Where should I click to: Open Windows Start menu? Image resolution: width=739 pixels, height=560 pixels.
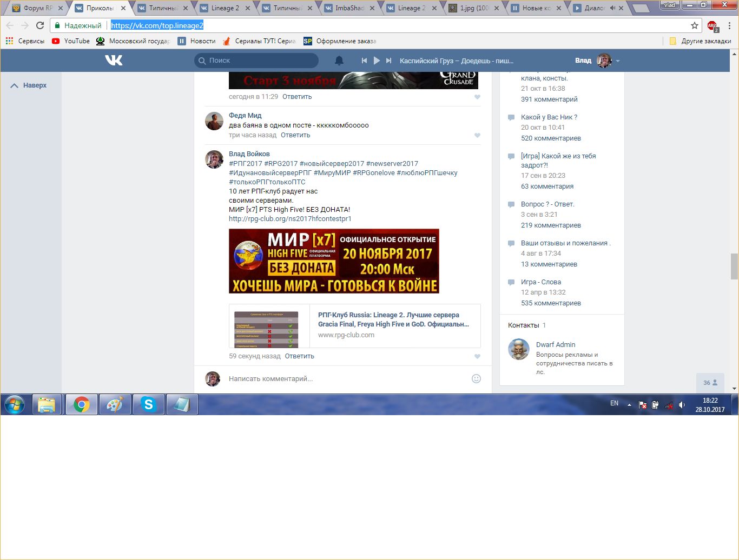[15, 404]
